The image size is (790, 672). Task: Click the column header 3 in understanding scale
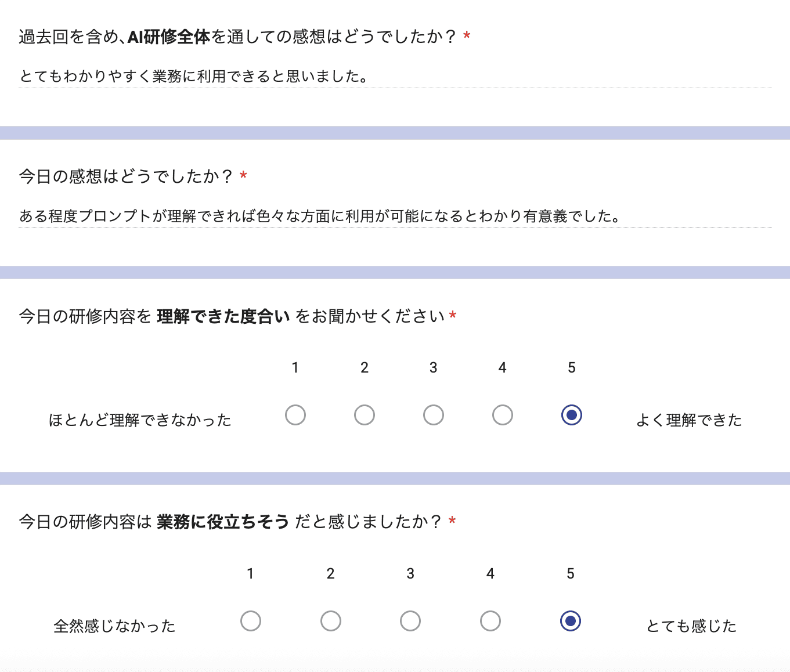(433, 367)
